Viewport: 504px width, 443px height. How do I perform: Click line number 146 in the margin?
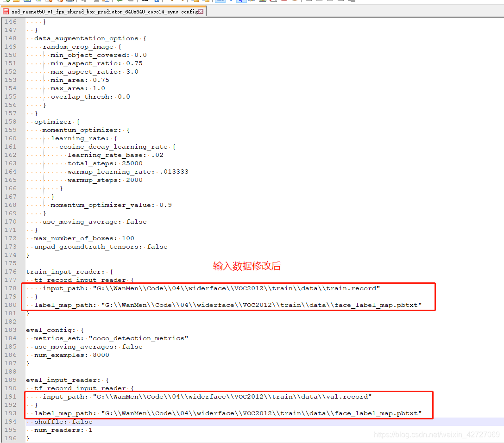10,22
